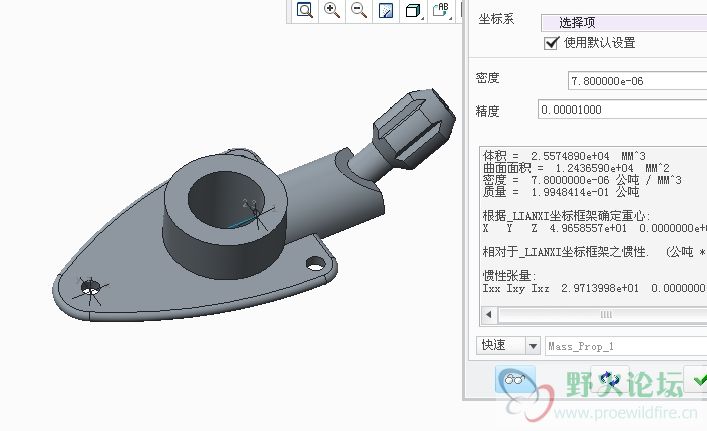Click the hexagonal knob on the model
This screenshot has height=431, width=707.
point(414,128)
